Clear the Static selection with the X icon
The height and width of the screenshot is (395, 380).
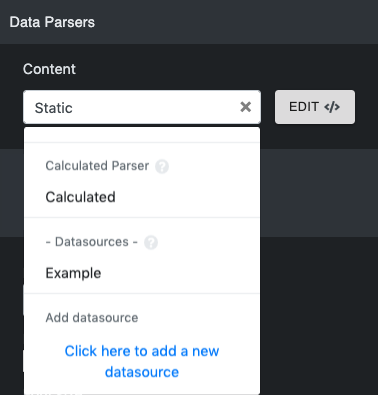coord(246,107)
